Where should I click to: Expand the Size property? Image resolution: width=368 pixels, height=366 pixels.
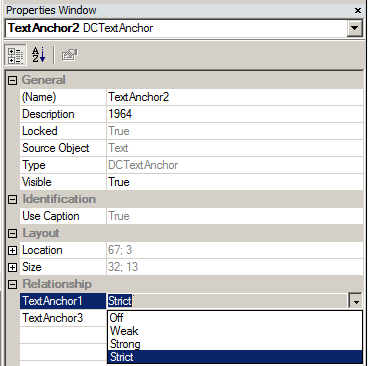(x=12, y=267)
